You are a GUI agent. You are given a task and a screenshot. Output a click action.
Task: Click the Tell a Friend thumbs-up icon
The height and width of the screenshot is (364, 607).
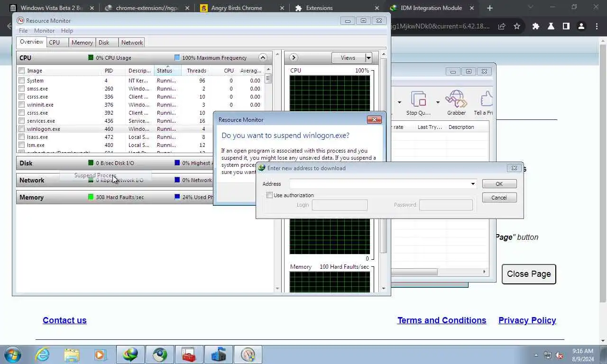pyautogui.click(x=486, y=100)
